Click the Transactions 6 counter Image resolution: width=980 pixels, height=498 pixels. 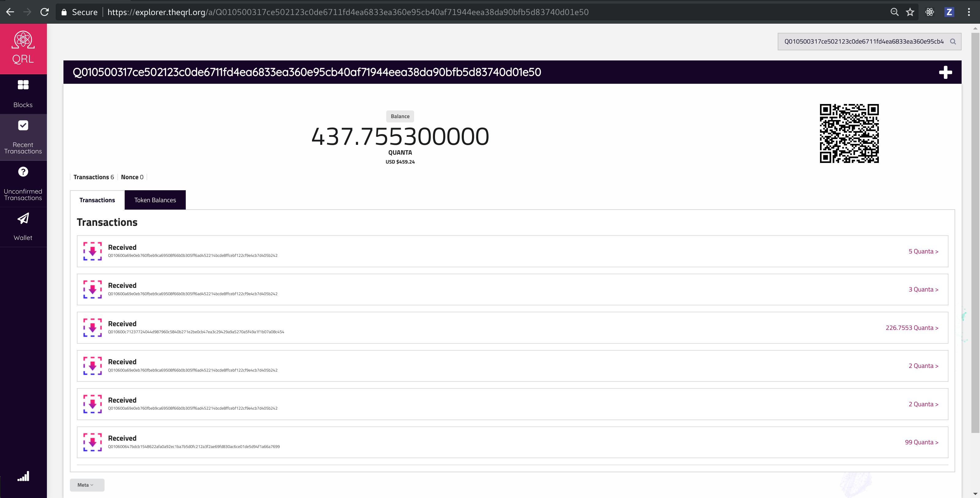coord(93,177)
